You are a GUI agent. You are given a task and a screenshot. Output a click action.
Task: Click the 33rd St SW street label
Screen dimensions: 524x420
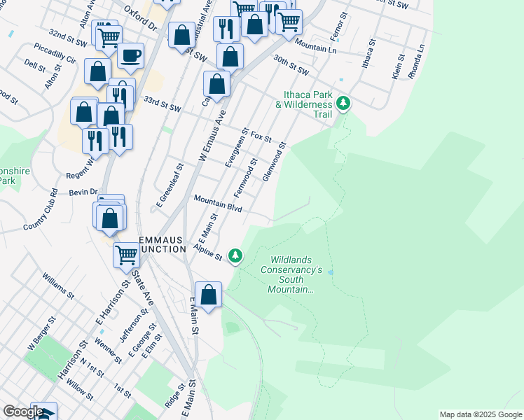click(x=163, y=104)
